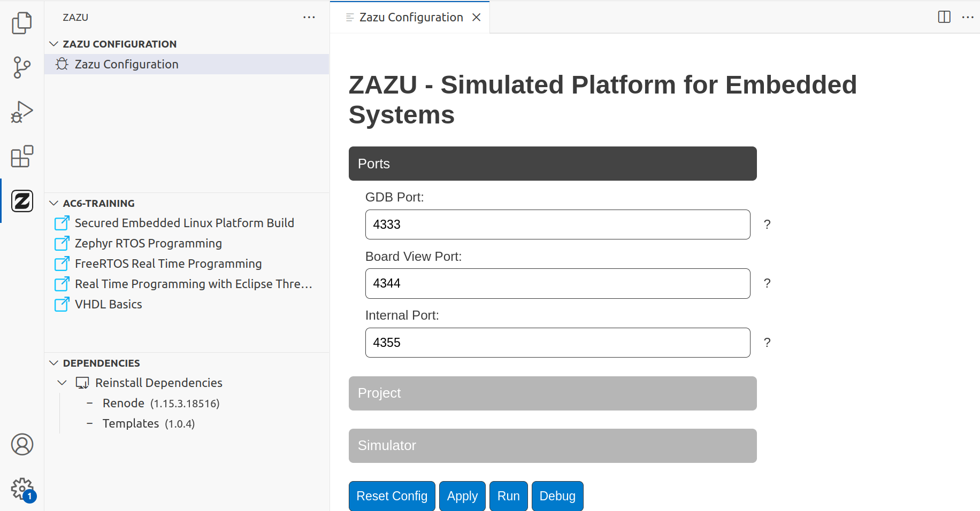This screenshot has width=980, height=511.
Task: Open the Source Control view
Action: coord(22,67)
